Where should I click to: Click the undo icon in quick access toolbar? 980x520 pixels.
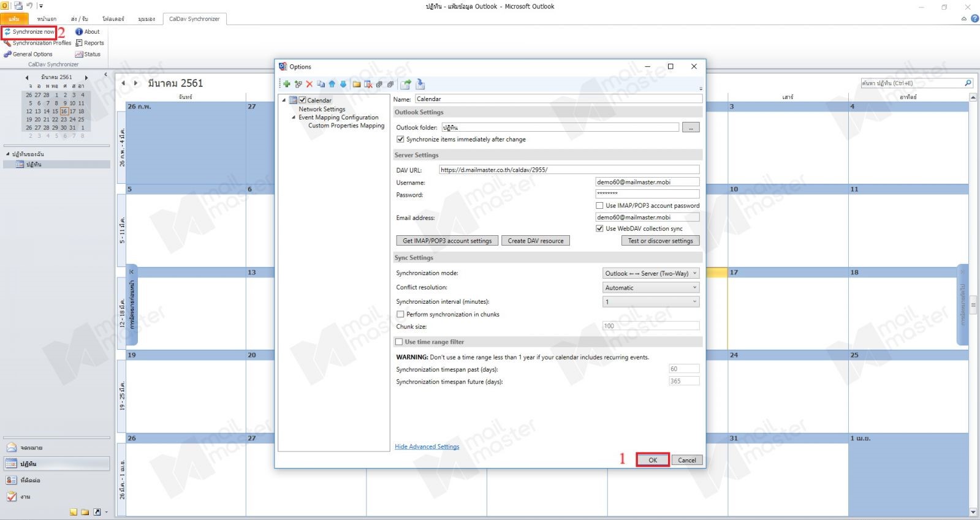point(29,6)
